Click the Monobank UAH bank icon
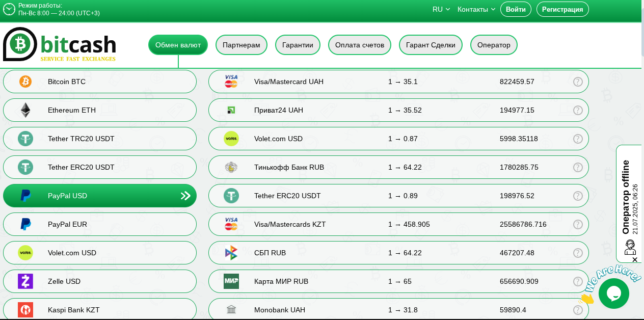Viewport: 644px width, 320px height. pyautogui.click(x=231, y=310)
